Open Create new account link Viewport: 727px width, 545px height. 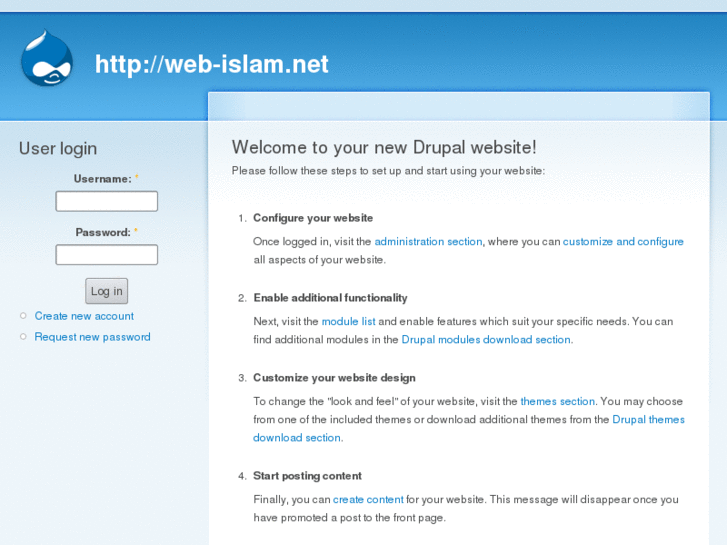pyautogui.click(x=84, y=316)
